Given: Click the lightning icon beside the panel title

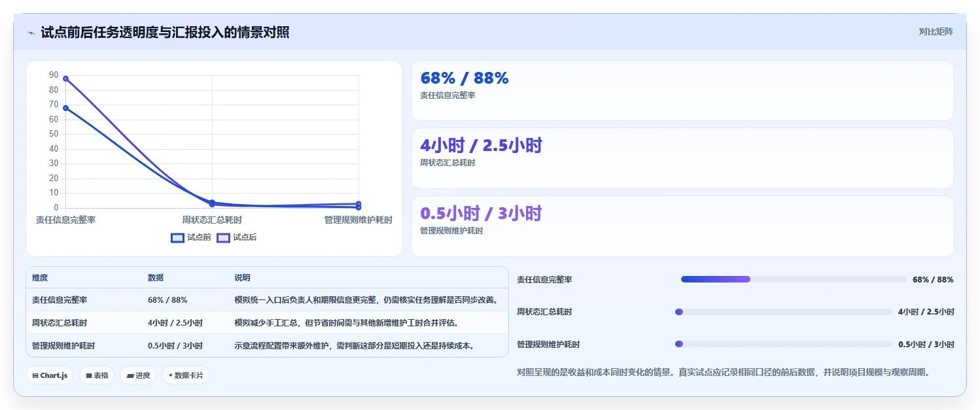Looking at the screenshot, I should [x=31, y=32].
